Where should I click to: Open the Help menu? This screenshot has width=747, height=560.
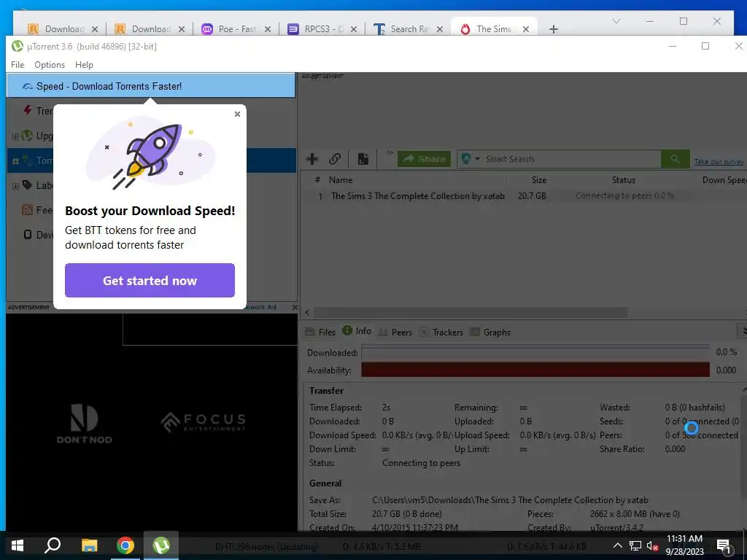point(84,65)
